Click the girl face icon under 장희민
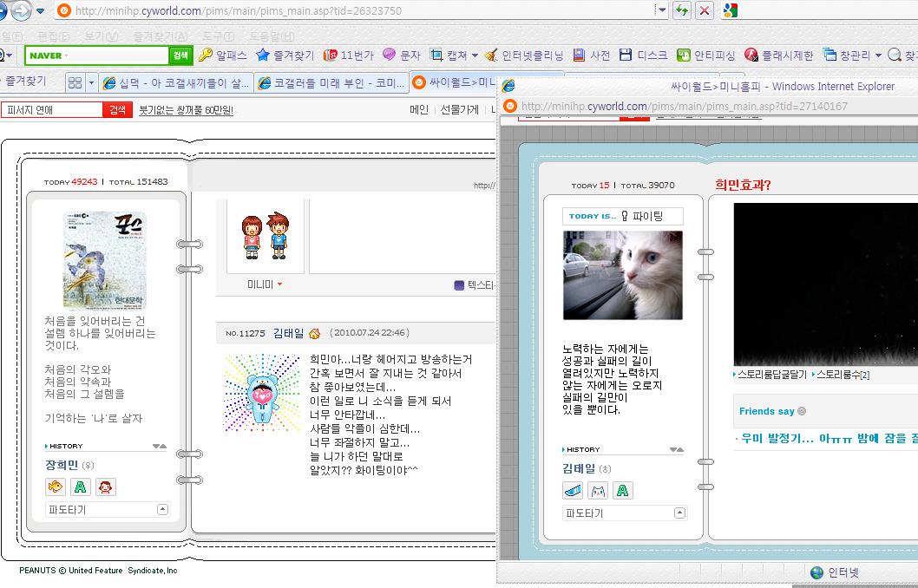Image resolution: width=918 pixels, height=588 pixels. tap(105, 487)
